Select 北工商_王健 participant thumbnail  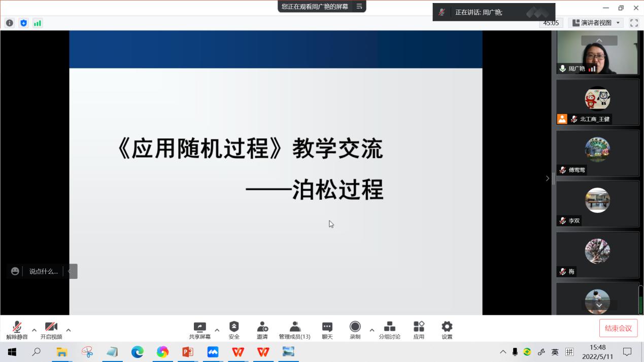597,102
